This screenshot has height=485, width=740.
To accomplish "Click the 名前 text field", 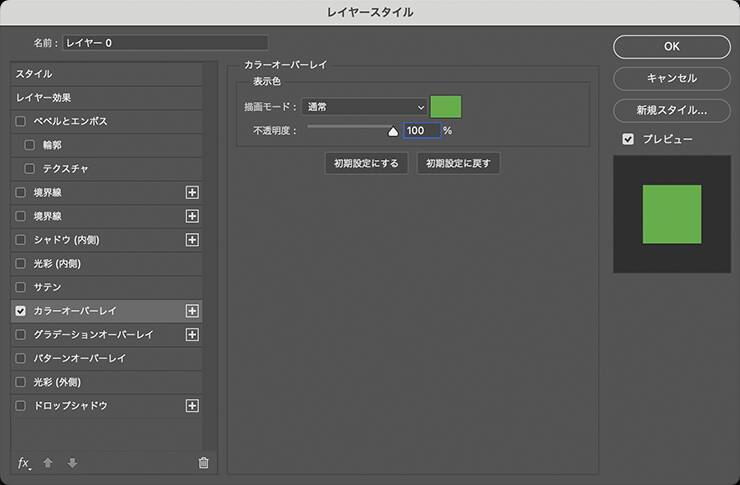I will 165,43.
